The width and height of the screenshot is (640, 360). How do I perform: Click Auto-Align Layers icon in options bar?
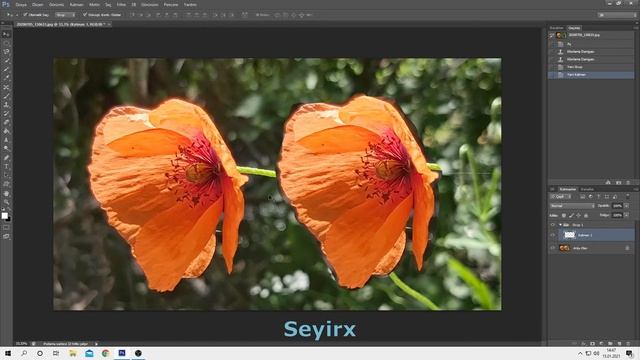[244, 15]
